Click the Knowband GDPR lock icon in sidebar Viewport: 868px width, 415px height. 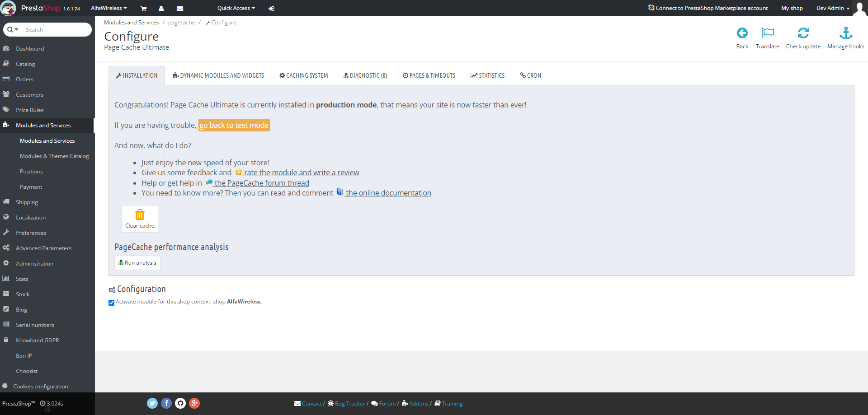pyautogui.click(x=6, y=340)
